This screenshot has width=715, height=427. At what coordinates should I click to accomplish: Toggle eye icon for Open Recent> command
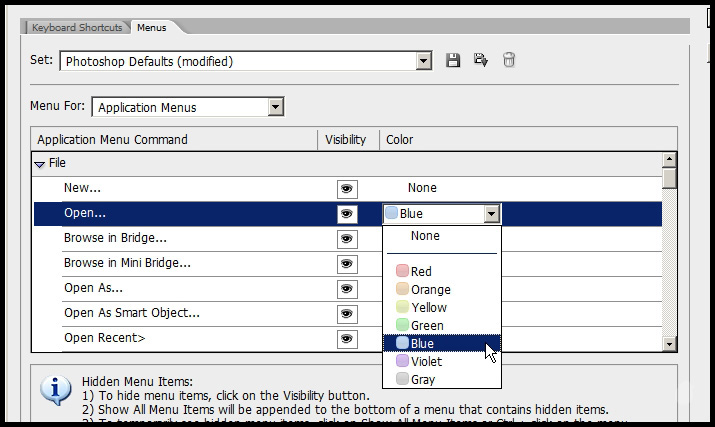347,339
